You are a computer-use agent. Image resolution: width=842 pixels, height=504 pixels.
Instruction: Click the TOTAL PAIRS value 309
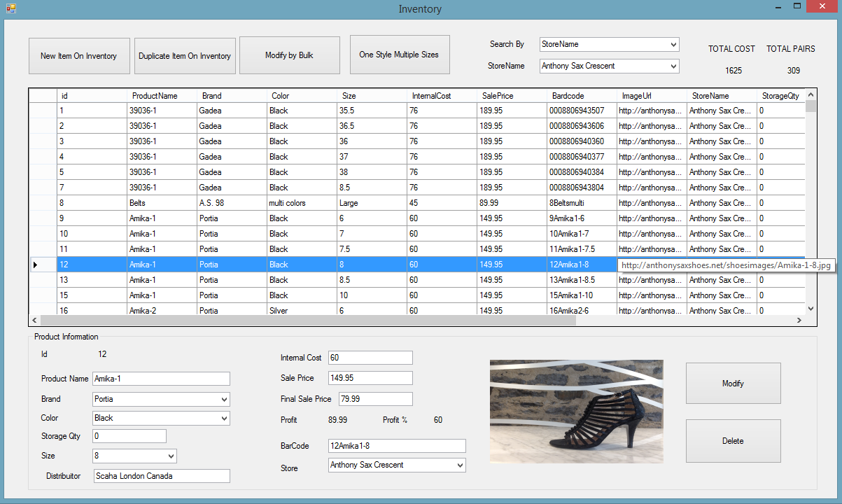point(793,71)
